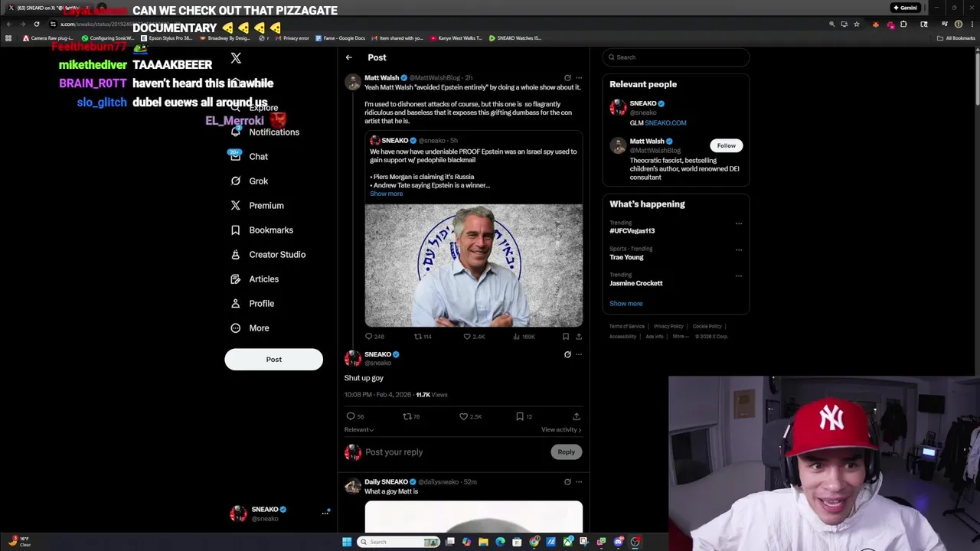Bookmark SNEAKO's post with 12 bookmarks
980x551 pixels.
(524, 416)
